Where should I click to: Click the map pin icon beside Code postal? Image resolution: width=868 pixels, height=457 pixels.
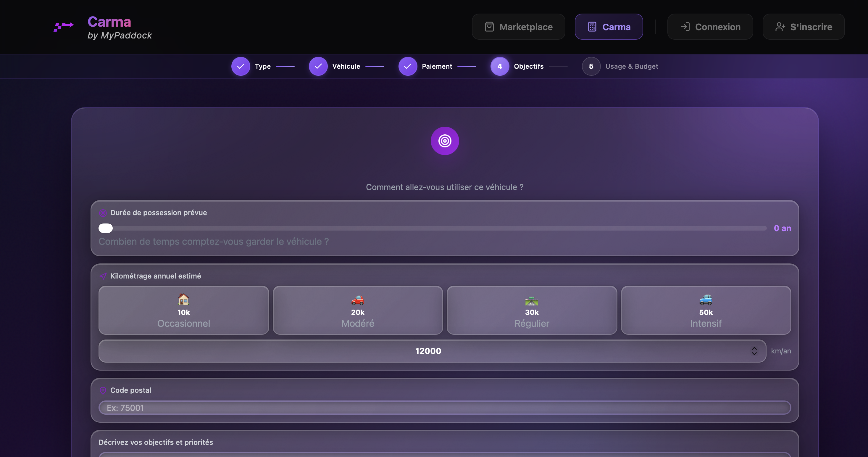[x=103, y=391]
